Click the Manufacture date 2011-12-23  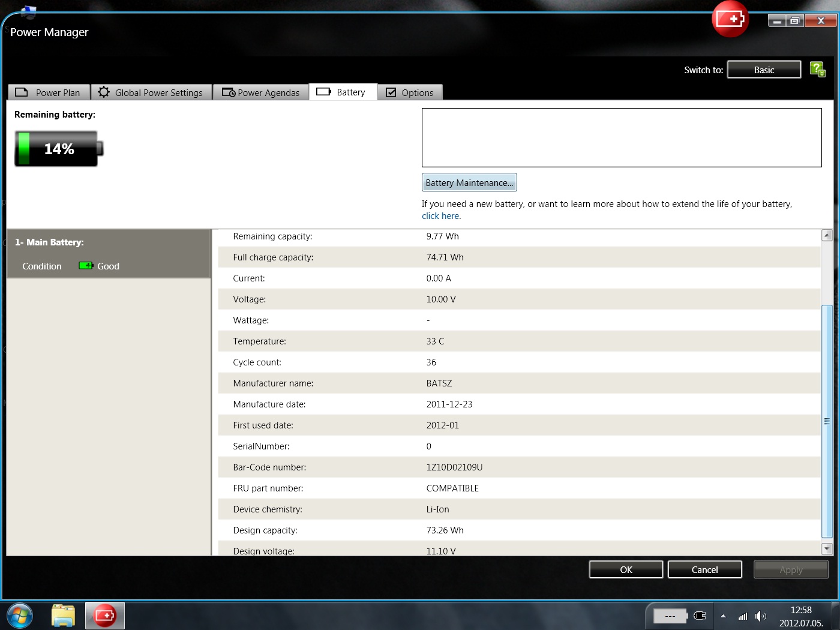click(449, 404)
